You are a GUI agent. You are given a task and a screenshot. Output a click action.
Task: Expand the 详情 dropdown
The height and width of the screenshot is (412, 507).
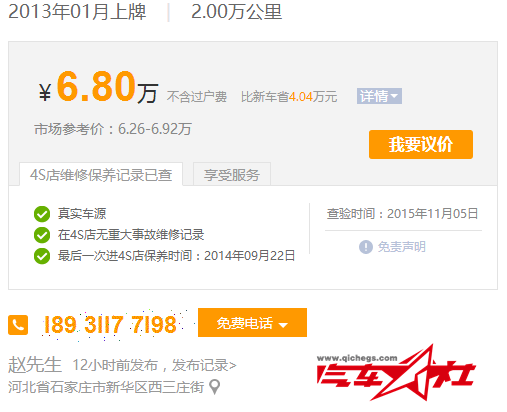[x=379, y=96]
